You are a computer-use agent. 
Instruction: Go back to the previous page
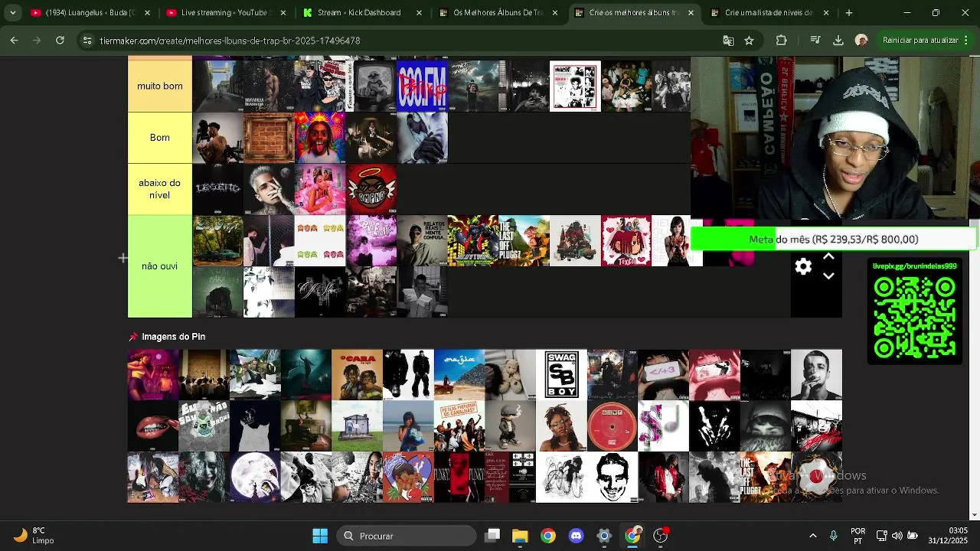(x=15, y=41)
